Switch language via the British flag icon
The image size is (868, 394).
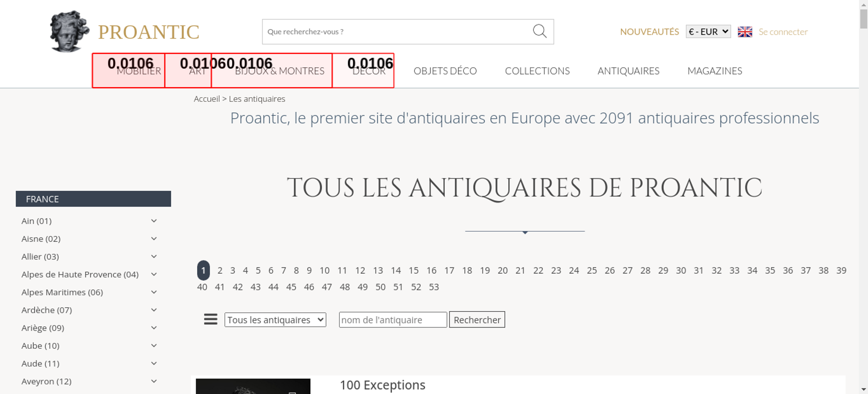pyautogui.click(x=745, y=32)
